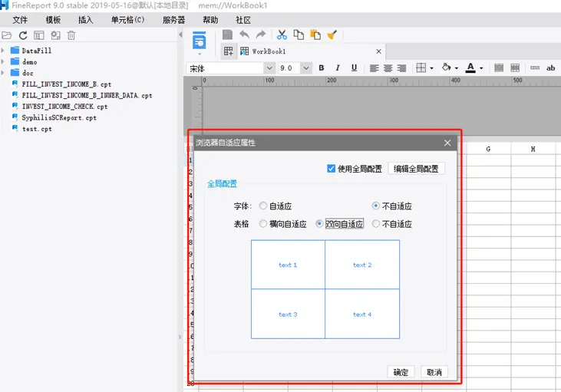Cancel dialog with 取消 button
The width and height of the screenshot is (561, 392).
coord(434,372)
